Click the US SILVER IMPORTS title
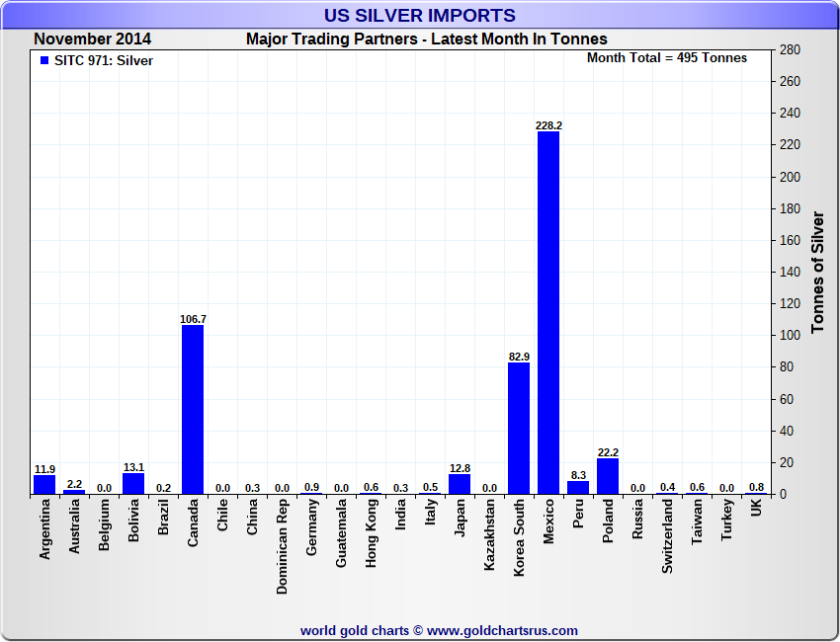The image size is (840, 642). click(x=420, y=16)
